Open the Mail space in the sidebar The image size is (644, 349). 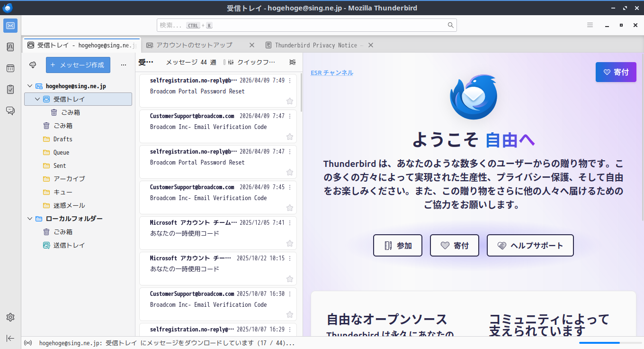pyautogui.click(x=10, y=26)
